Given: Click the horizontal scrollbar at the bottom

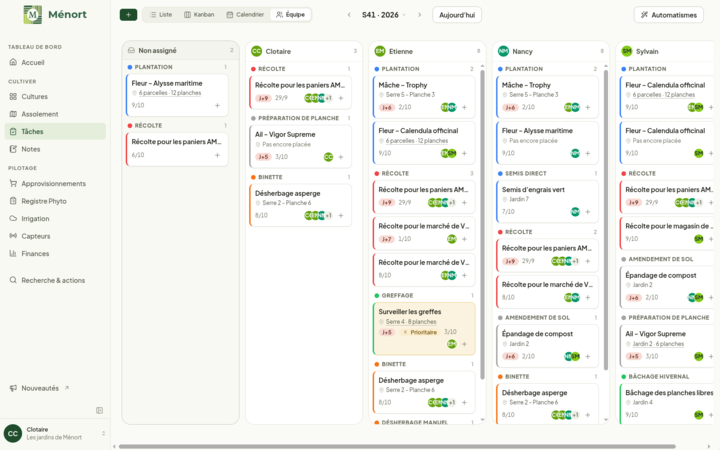Looking at the screenshot, I should pos(397,446).
